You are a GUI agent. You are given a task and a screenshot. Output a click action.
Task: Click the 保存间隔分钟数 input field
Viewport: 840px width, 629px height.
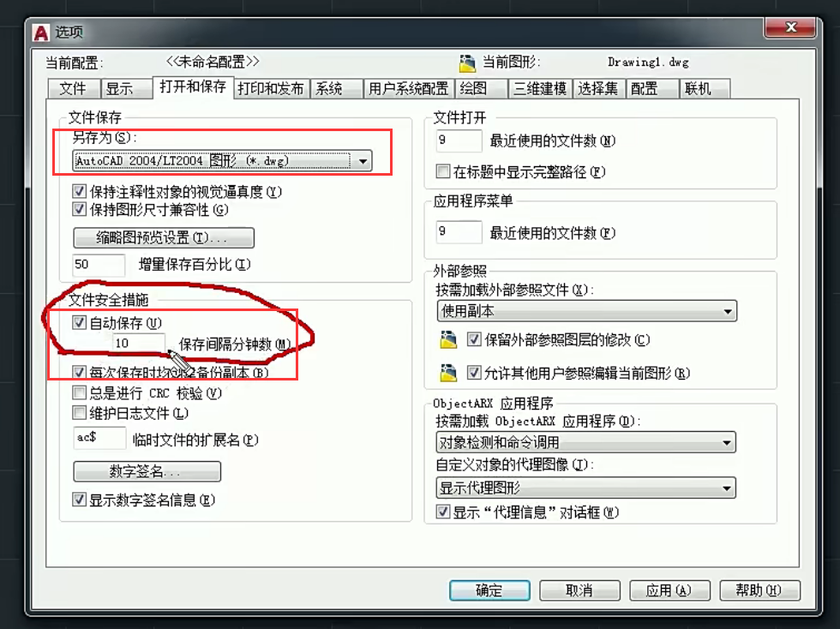[x=138, y=343]
